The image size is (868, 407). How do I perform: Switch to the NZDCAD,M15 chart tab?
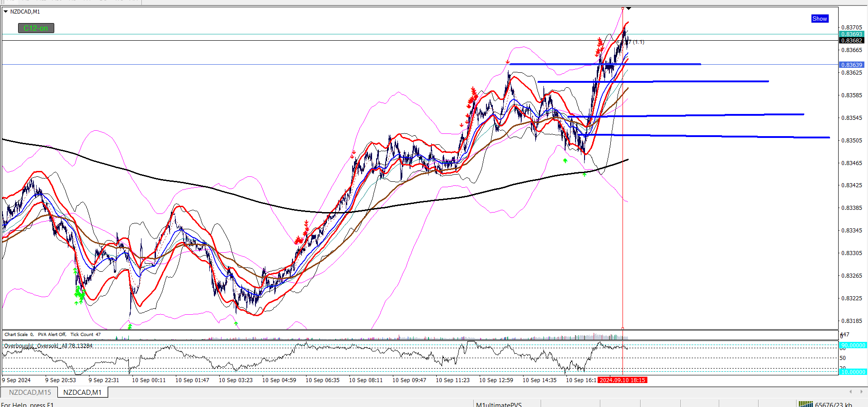(x=30, y=392)
